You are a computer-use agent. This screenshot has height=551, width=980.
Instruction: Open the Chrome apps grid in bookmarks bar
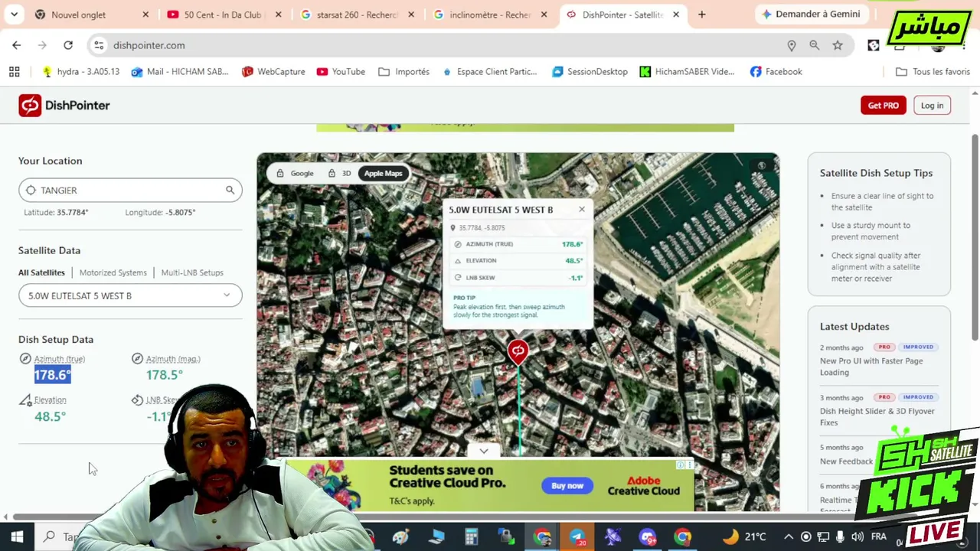14,71
